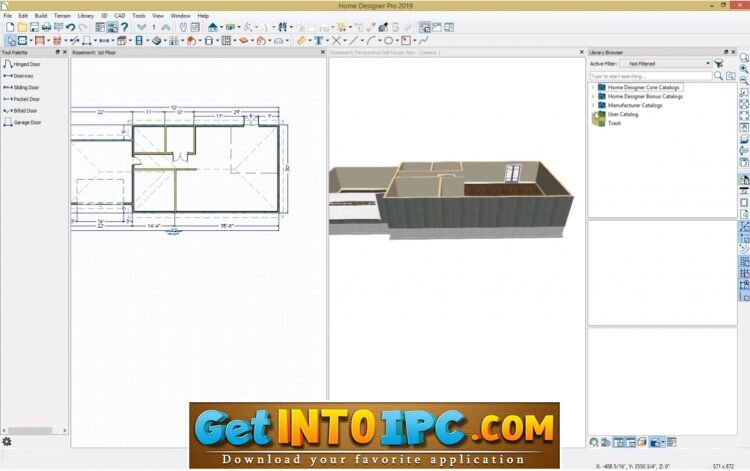Select Sliding Door in Tool Palette
750x471 pixels.
(x=21, y=88)
